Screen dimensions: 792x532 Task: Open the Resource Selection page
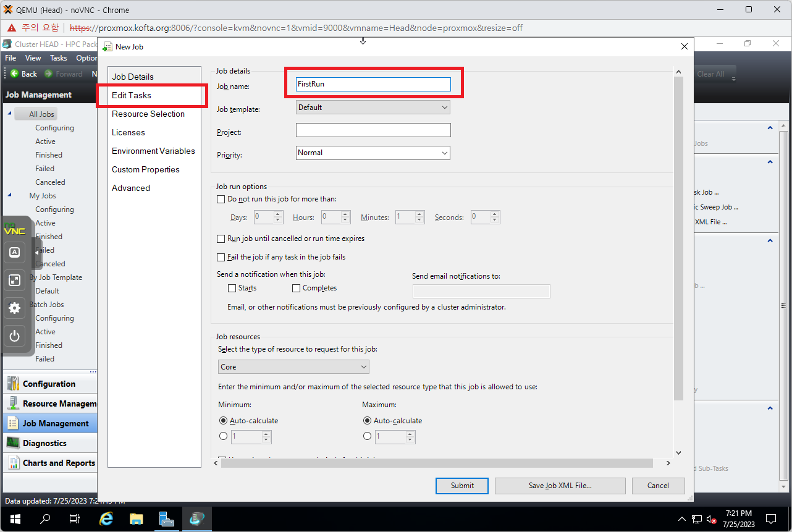[148, 114]
